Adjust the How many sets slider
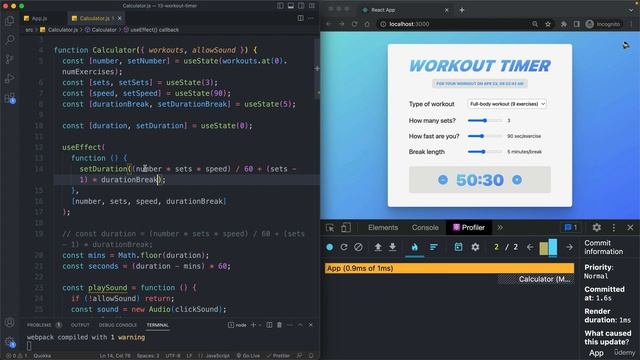This screenshot has width=640, height=360. (x=485, y=120)
